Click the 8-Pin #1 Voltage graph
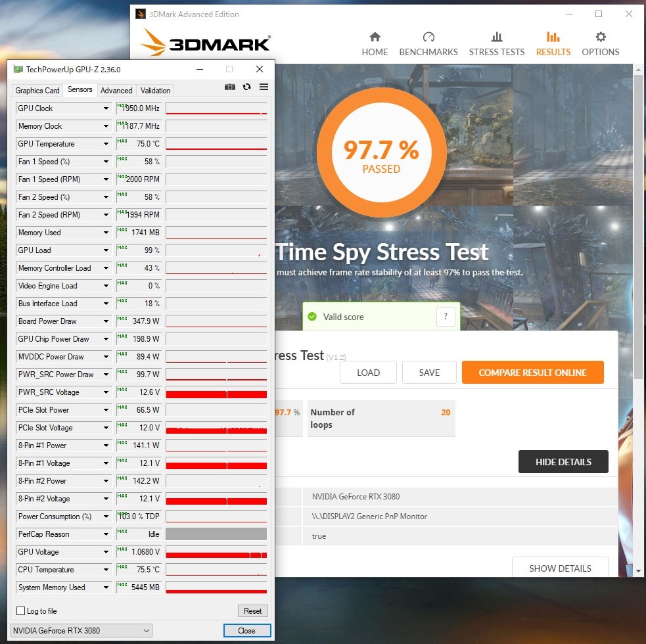Viewport: 646px width, 644px height. (216, 463)
